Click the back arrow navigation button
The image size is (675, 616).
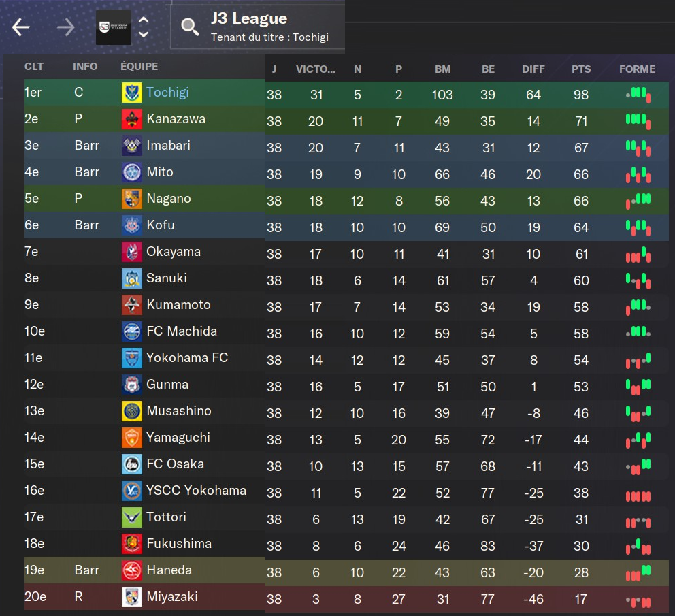coord(21,27)
